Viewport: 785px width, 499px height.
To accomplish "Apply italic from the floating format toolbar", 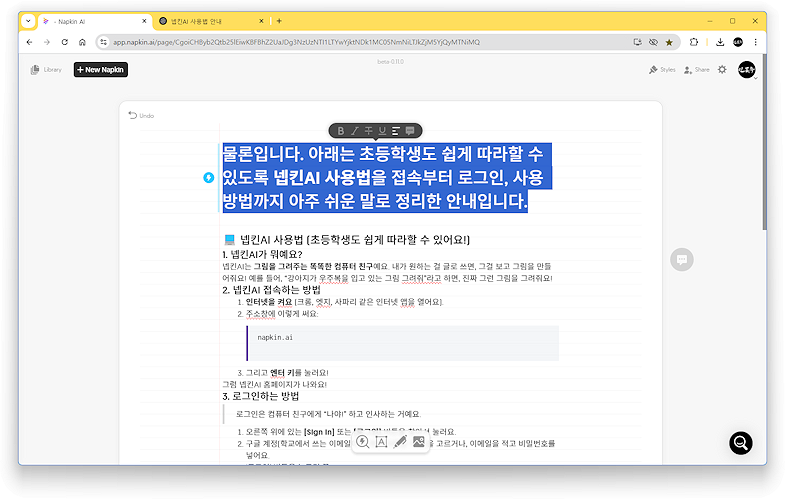I will pyautogui.click(x=354, y=131).
